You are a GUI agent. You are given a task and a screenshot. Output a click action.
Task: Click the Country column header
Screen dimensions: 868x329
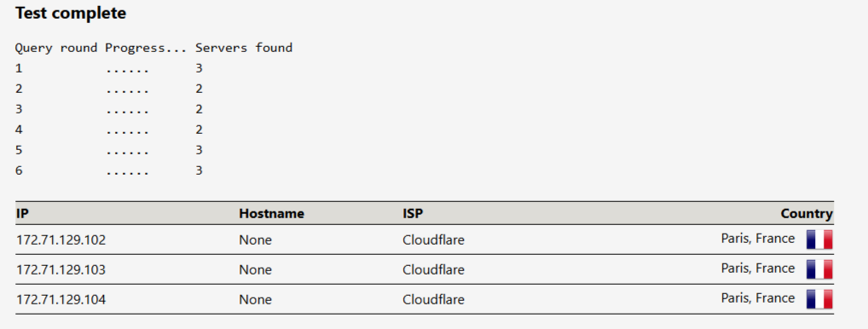tap(807, 213)
